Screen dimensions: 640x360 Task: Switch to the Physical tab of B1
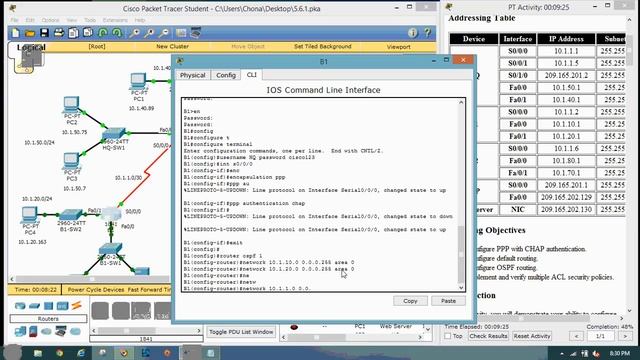pos(193,75)
